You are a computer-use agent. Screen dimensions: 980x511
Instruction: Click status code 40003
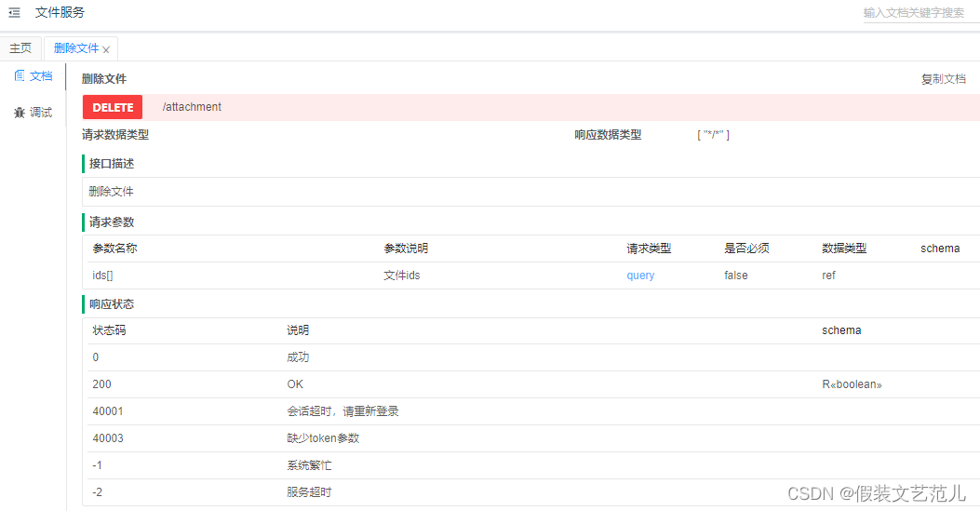108,437
